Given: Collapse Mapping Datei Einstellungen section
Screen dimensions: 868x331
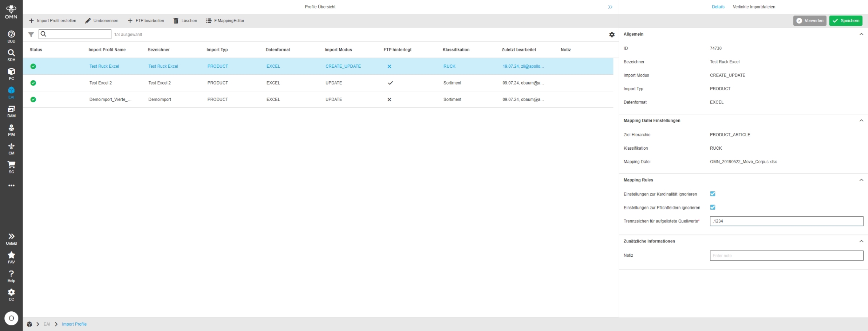Looking at the screenshot, I should (x=861, y=121).
